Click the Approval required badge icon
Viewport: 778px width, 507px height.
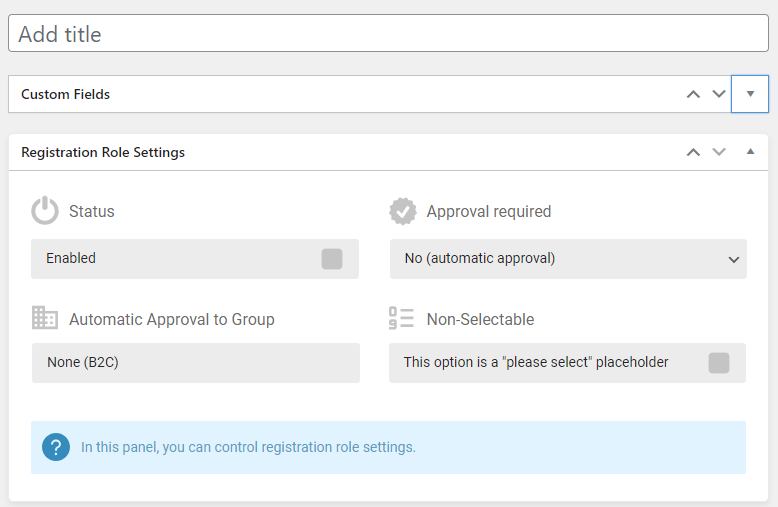pyautogui.click(x=403, y=211)
